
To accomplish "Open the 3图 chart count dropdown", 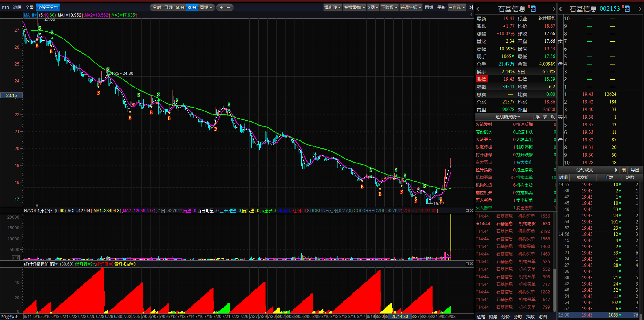I will (373, 7).
